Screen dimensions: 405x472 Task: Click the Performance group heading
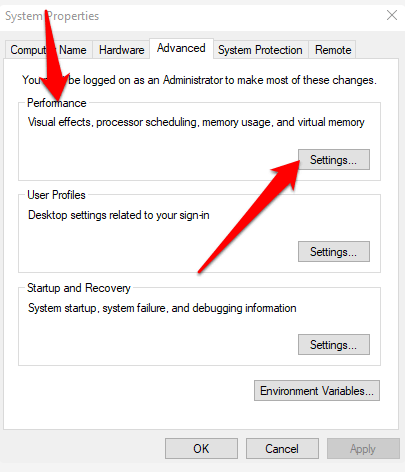coord(57,103)
